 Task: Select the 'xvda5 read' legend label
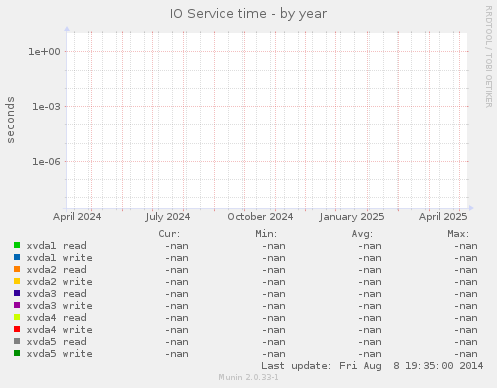pyautogui.click(x=56, y=342)
